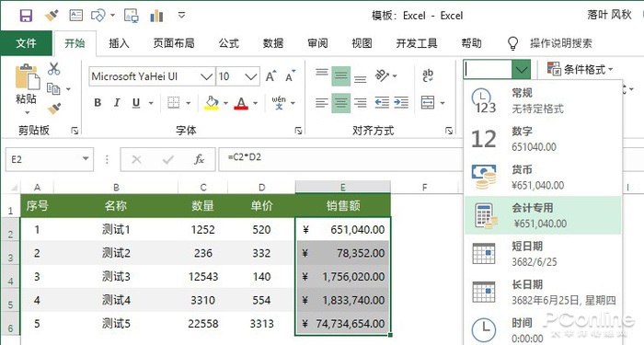The width and height of the screenshot is (644, 345).
Task: Toggle the Center horizontal alignment button
Action: coord(341,103)
